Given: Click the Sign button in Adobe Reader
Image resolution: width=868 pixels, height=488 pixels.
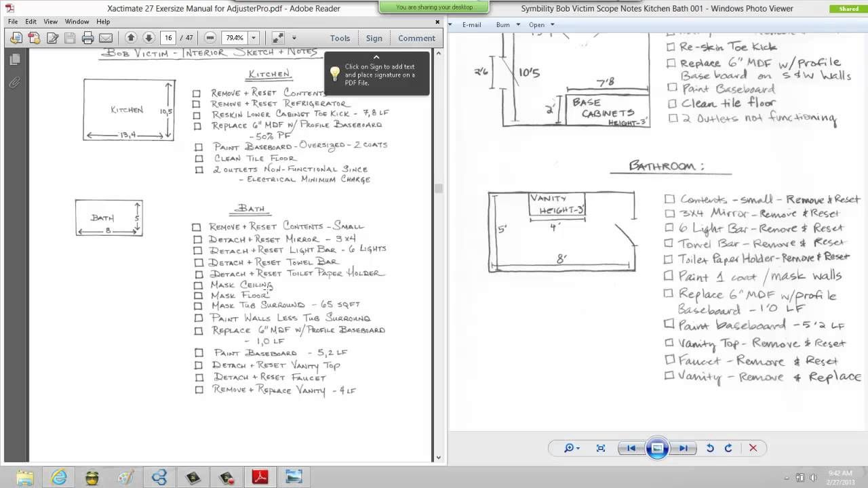Looking at the screenshot, I should 374,38.
